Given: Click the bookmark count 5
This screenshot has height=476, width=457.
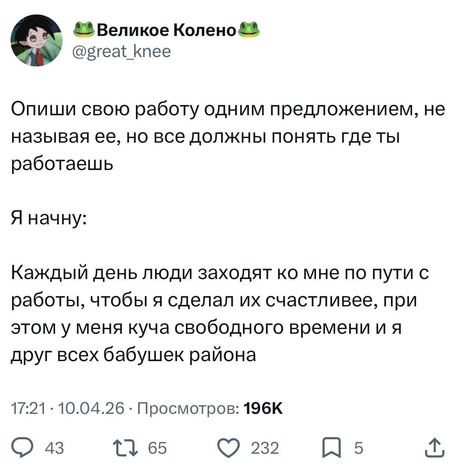Looking at the screenshot, I should [358, 448].
